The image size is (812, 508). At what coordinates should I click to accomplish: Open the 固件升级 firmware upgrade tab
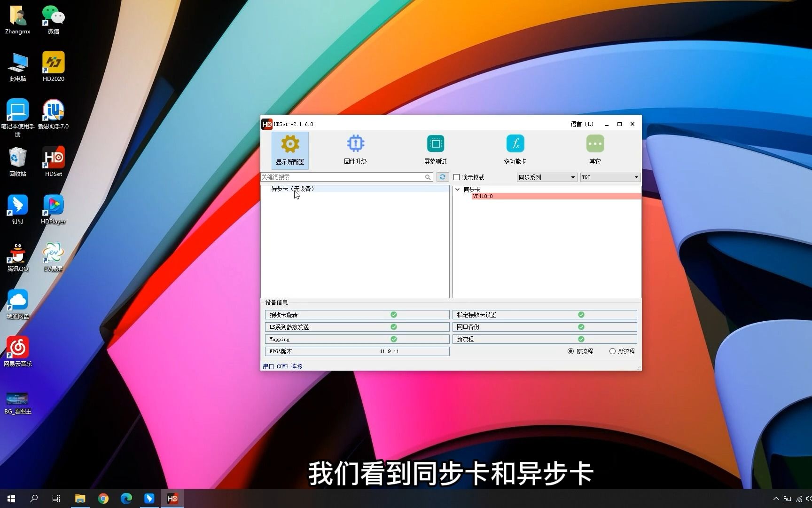[x=355, y=150]
